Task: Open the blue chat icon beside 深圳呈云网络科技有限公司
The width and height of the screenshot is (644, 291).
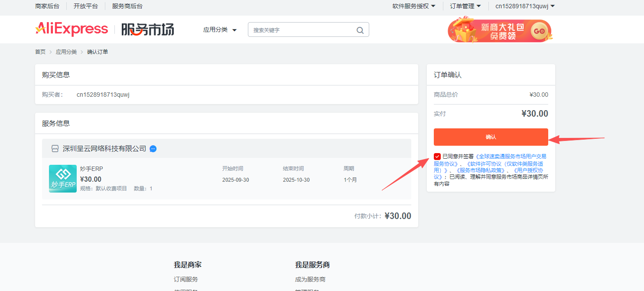Action: (153, 149)
